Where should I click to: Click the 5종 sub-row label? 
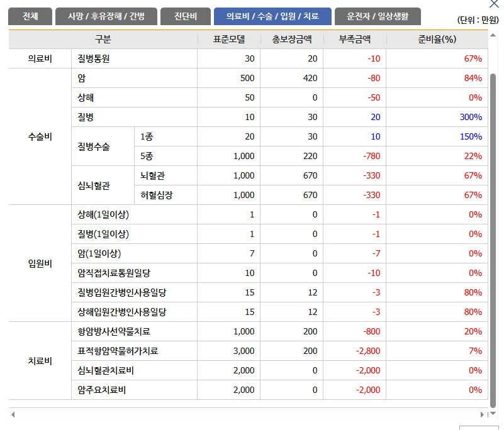147,156
